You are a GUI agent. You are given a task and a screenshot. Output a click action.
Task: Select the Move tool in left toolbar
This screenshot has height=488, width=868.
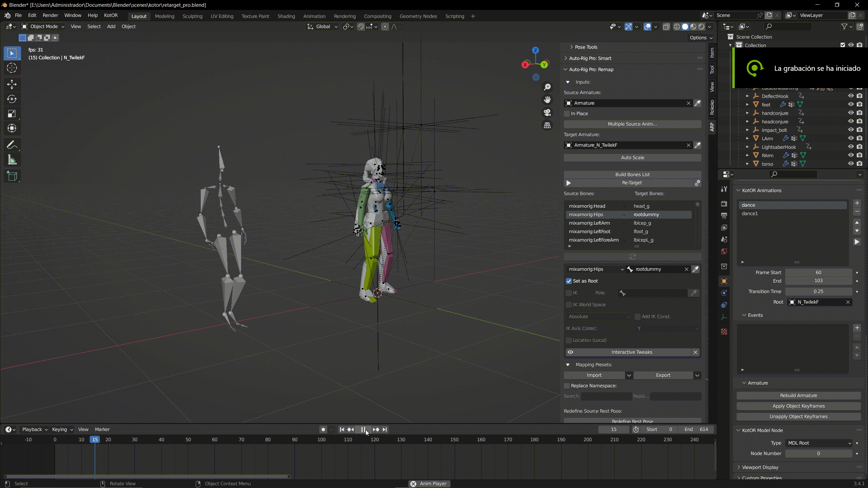pyautogui.click(x=12, y=84)
